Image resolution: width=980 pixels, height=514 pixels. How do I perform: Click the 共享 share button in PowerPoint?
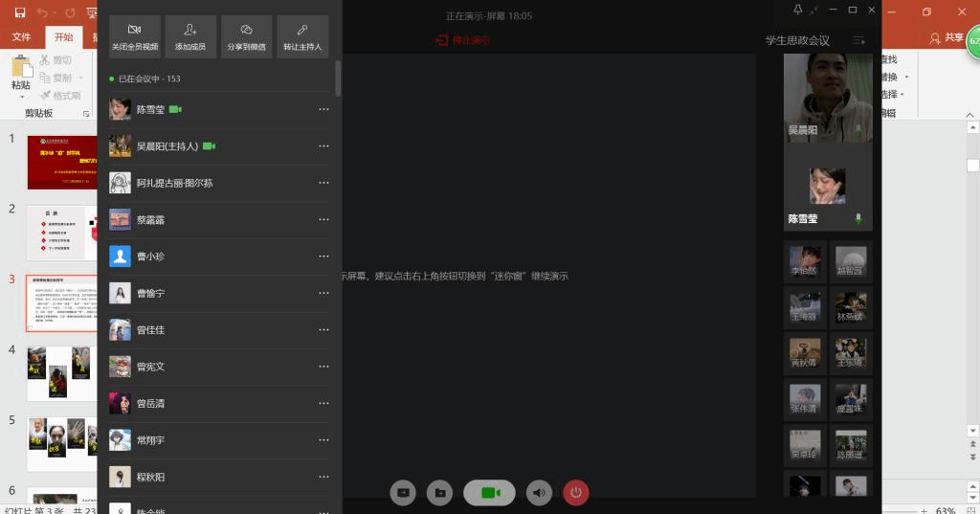point(947,37)
